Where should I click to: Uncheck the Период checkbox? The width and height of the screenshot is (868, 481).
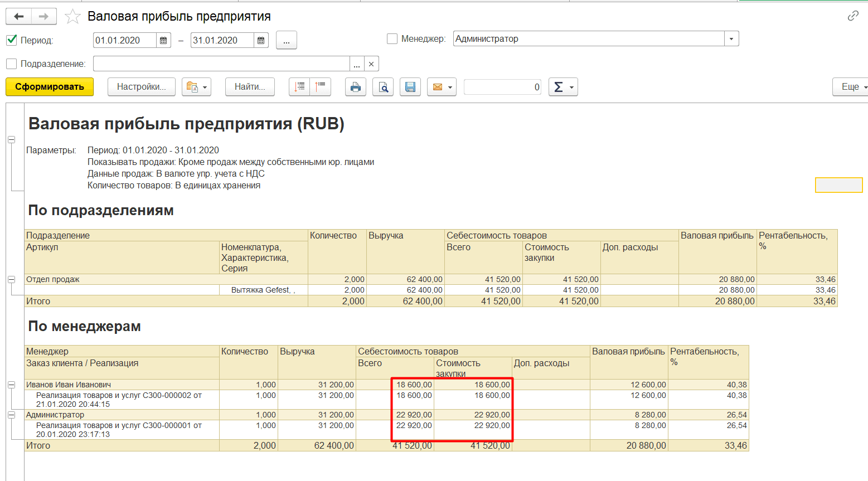pos(11,40)
